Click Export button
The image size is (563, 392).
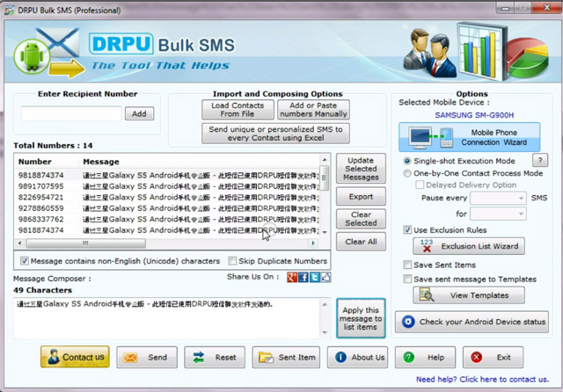(x=361, y=197)
